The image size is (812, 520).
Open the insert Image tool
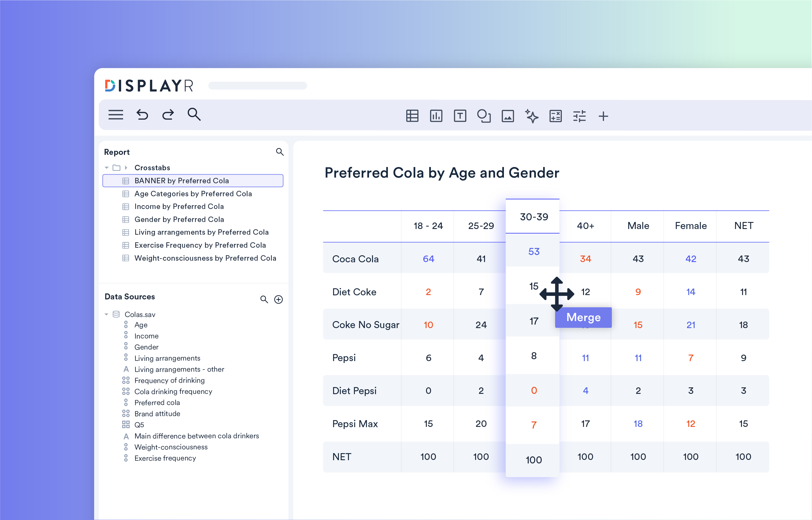click(x=508, y=116)
